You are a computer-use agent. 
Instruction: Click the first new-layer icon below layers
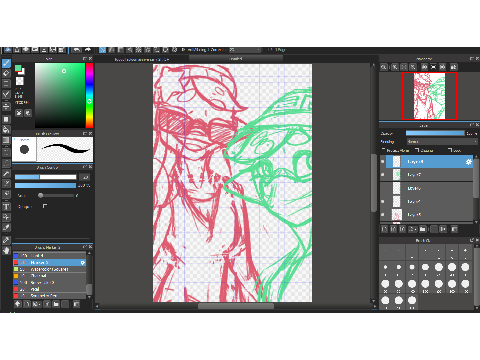pos(384,229)
